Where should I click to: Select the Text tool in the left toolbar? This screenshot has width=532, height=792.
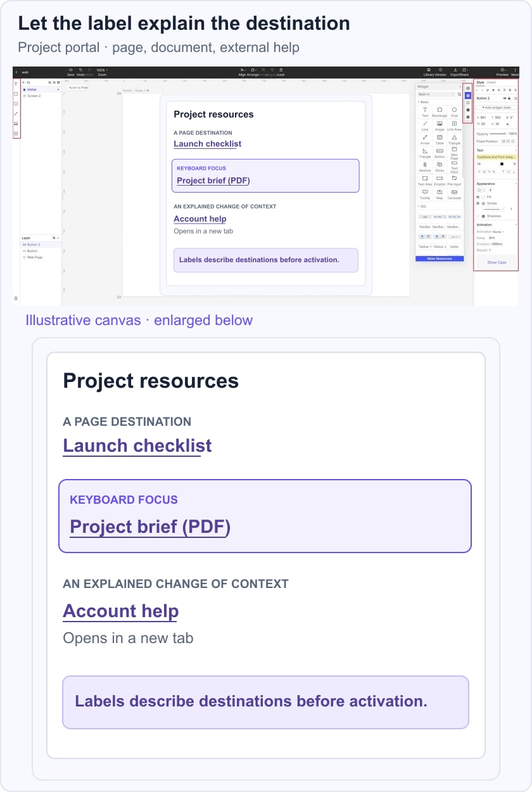[16, 84]
